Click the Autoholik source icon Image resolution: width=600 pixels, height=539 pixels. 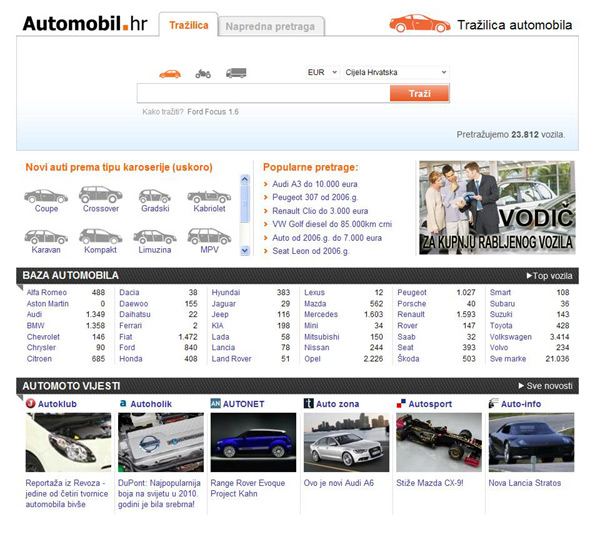pos(123,404)
